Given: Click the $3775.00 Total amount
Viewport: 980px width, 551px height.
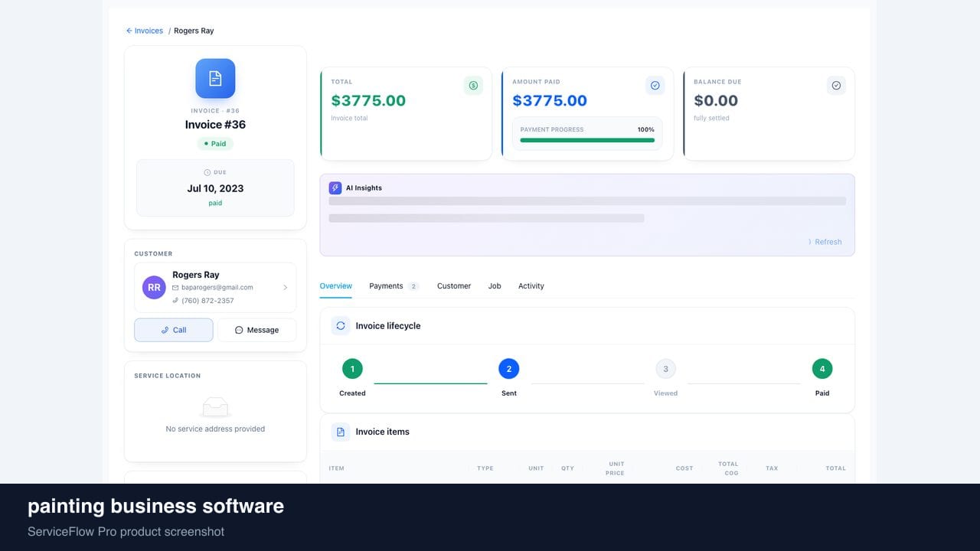Looking at the screenshot, I should coord(368,100).
